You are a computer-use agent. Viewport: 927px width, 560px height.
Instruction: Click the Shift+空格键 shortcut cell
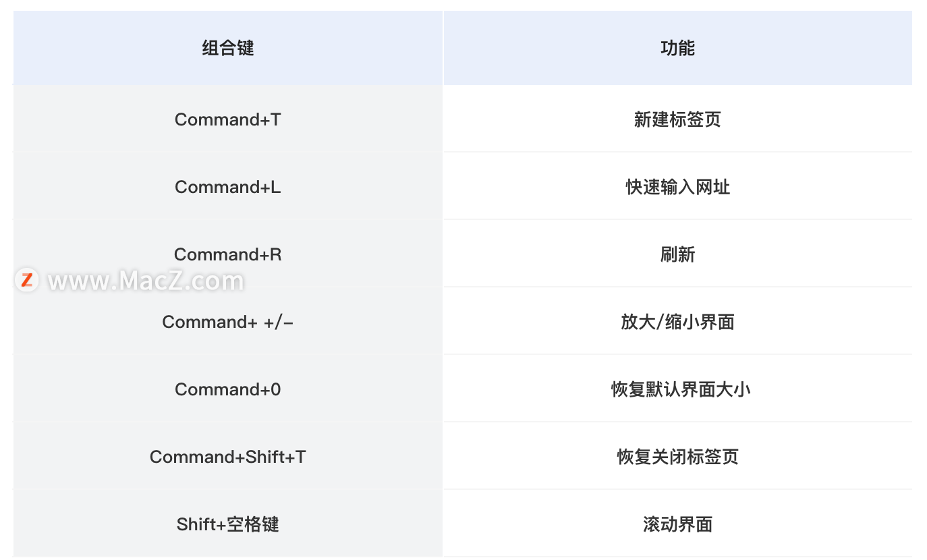point(228,524)
